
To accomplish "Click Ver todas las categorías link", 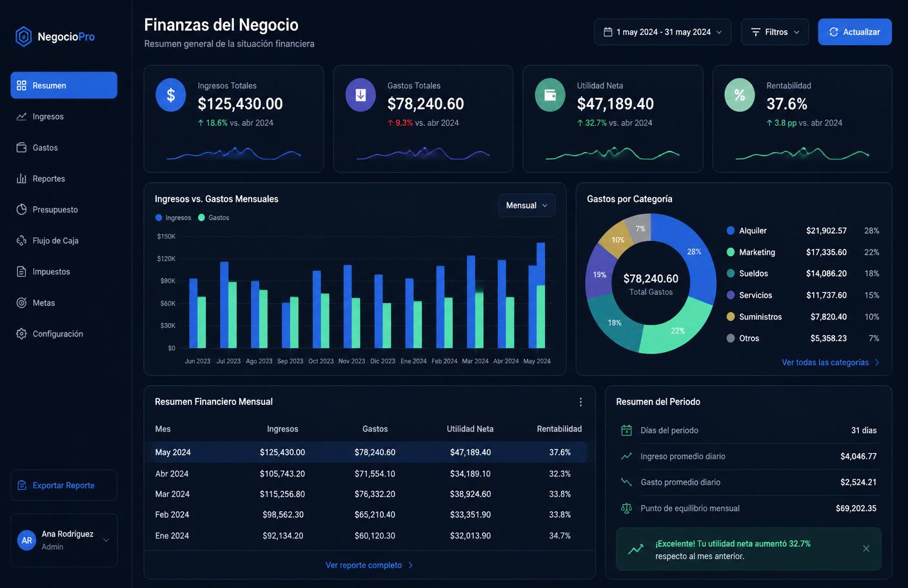I will pos(831,362).
